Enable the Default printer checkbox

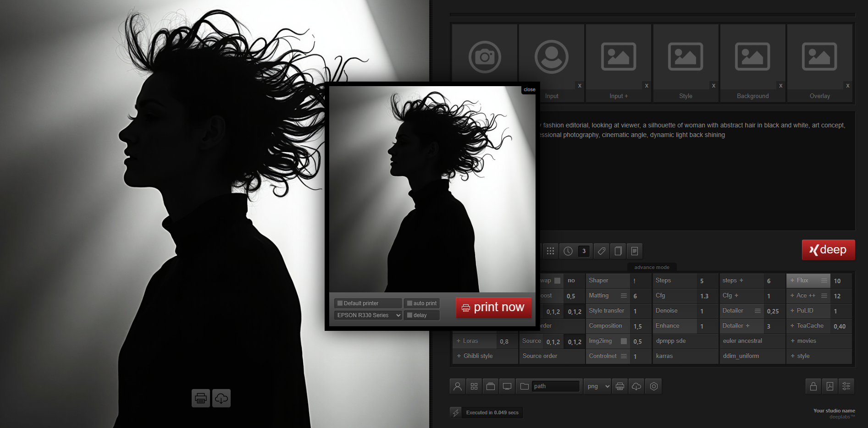pos(340,303)
